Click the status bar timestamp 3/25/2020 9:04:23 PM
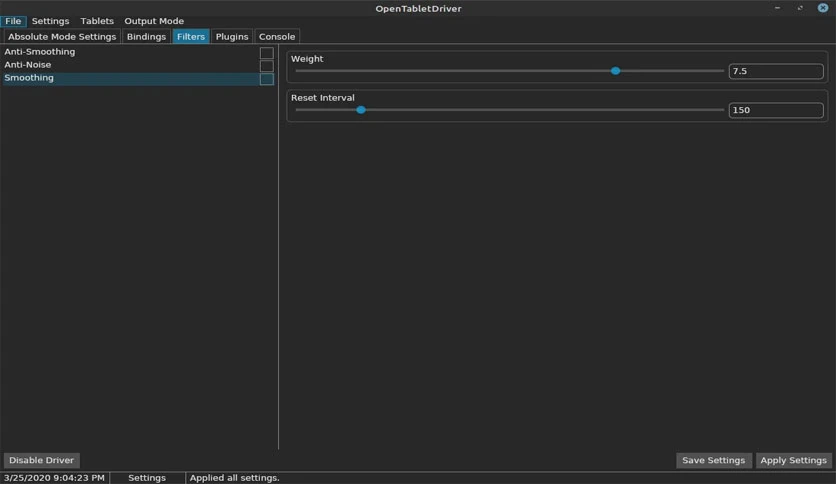 pos(54,478)
